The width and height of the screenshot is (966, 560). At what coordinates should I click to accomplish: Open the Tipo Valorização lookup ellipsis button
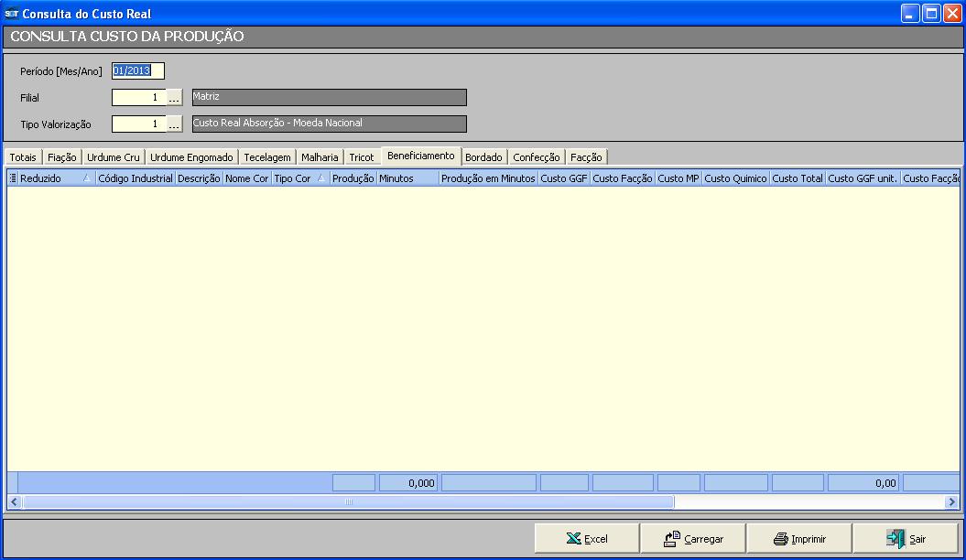click(175, 124)
